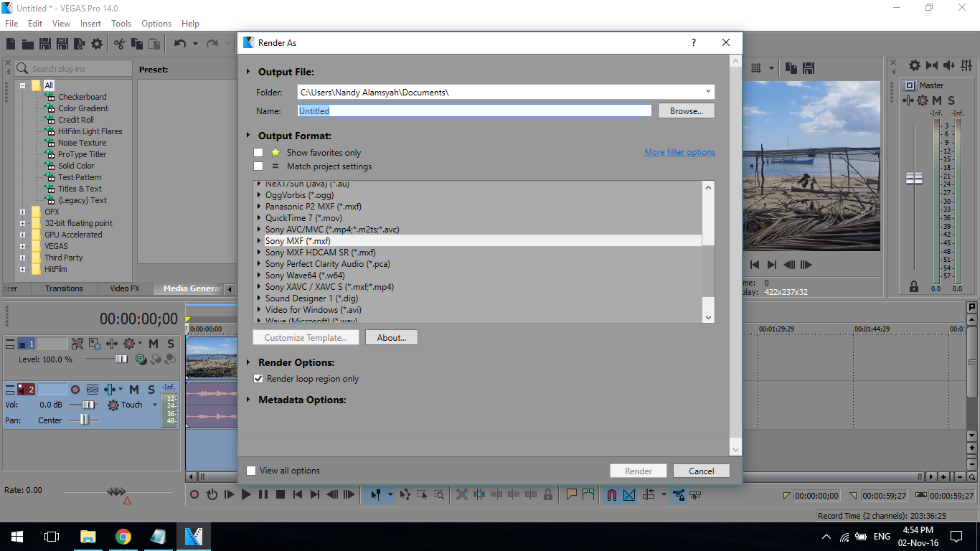Open the Edit menu

tap(35, 24)
